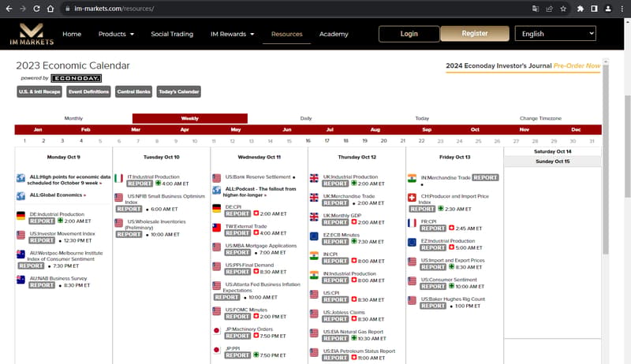Open Event Definitions
631x364 pixels.
click(88, 91)
